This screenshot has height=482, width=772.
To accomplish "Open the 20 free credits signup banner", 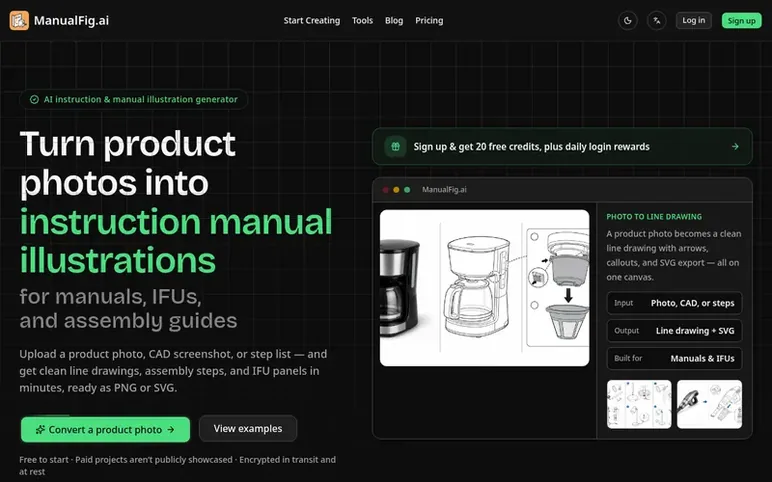I will (562, 147).
